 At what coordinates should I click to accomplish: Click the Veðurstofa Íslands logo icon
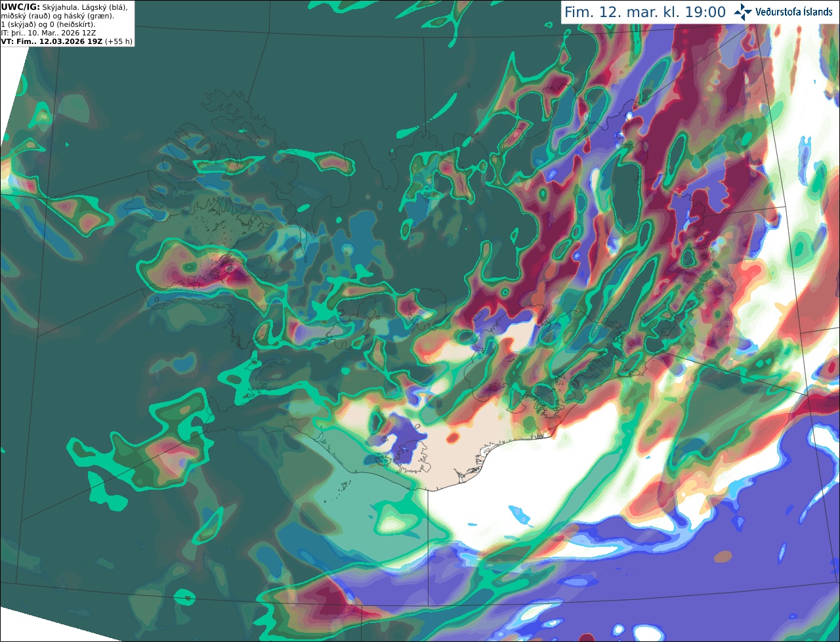pos(743,12)
